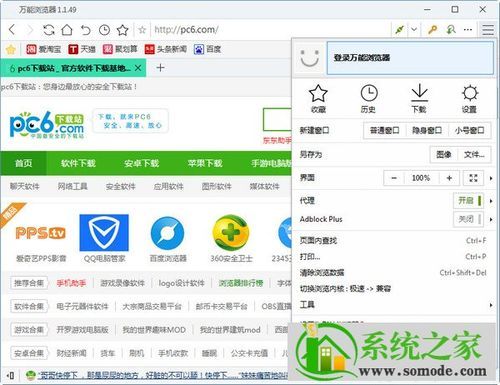Image resolution: width=500 pixels, height=385 pixels.
Task: Open the 聚划算 bookmark
Action: (x=120, y=49)
